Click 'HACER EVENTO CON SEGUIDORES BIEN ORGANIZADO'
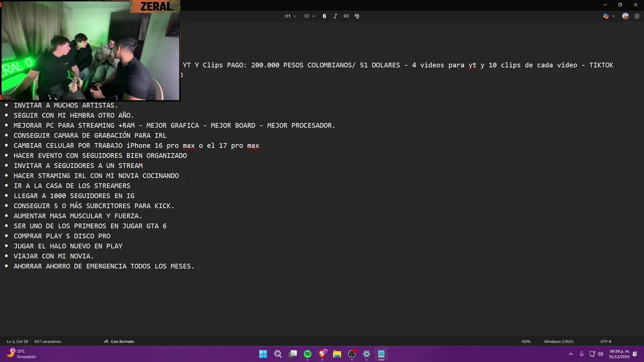This screenshot has width=644, height=362. [x=100, y=155]
